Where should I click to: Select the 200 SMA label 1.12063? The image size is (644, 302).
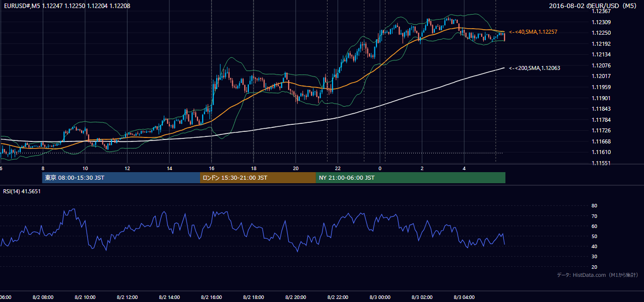tap(535, 68)
